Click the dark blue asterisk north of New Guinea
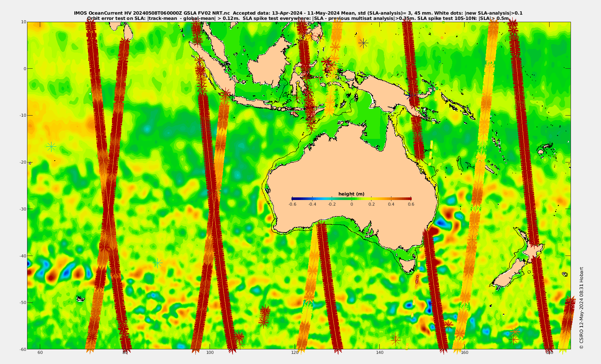This screenshot has width=601, height=364. click(363, 43)
